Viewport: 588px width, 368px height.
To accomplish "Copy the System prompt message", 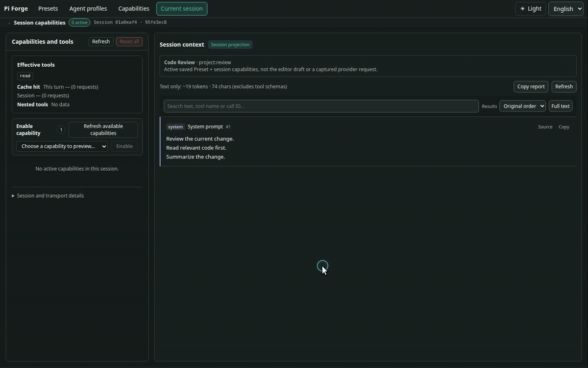I will 564,127.
